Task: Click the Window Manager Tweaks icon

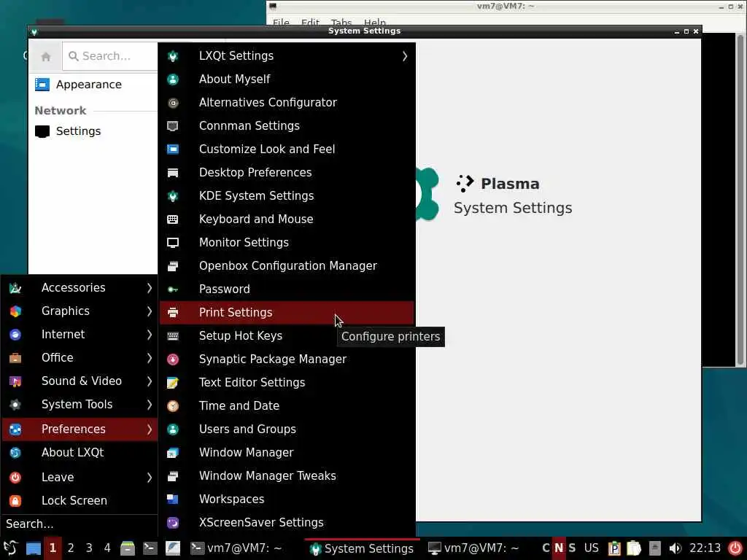Action: click(173, 475)
